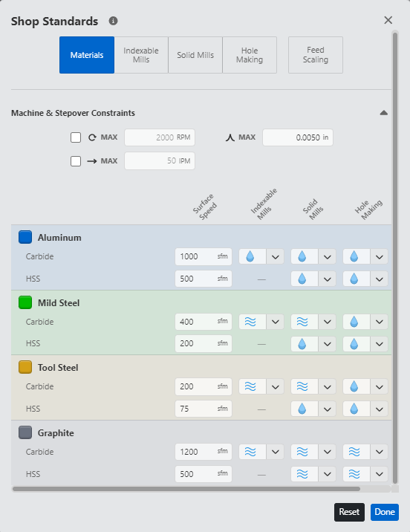Close the Shop Standards dialog
The height and width of the screenshot is (532, 410).
[388, 20]
